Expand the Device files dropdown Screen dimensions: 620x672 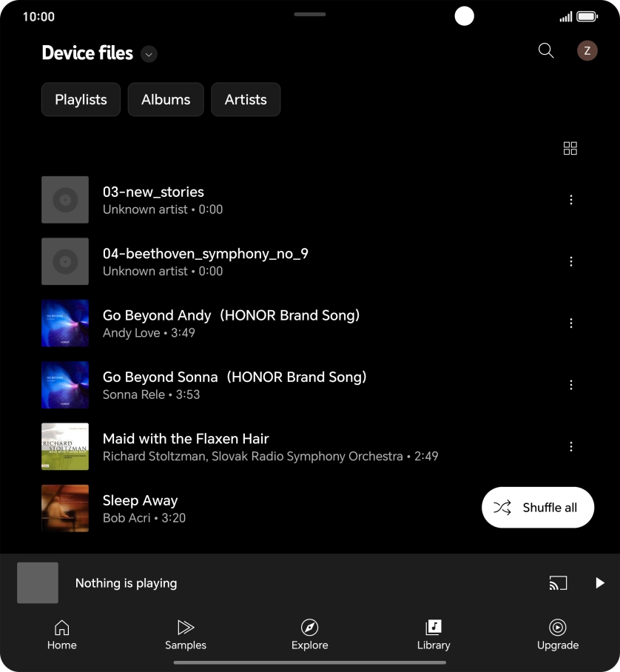pyautogui.click(x=147, y=54)
